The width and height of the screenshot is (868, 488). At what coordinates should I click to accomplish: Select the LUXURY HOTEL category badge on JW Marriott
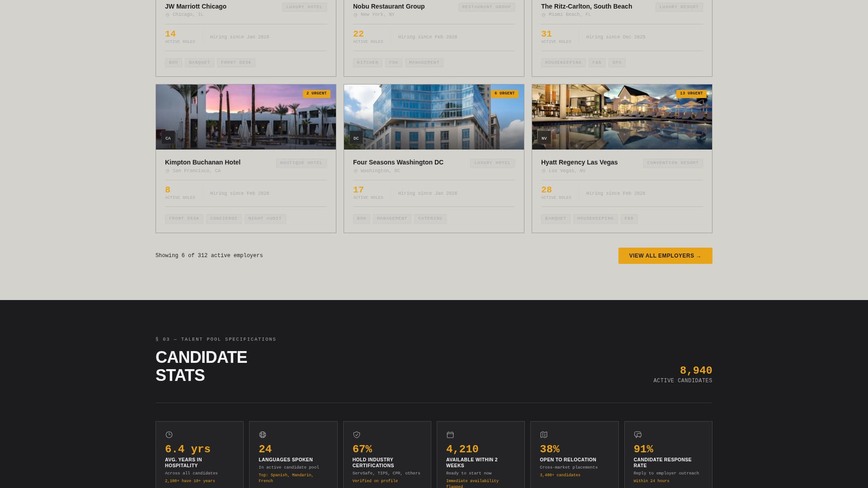(304, 7)
